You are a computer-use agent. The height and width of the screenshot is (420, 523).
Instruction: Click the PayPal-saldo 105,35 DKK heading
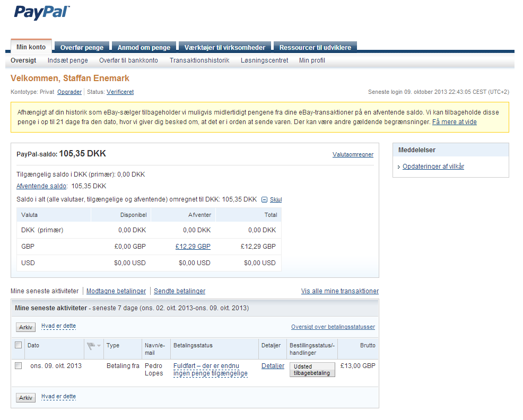[61, 154]
